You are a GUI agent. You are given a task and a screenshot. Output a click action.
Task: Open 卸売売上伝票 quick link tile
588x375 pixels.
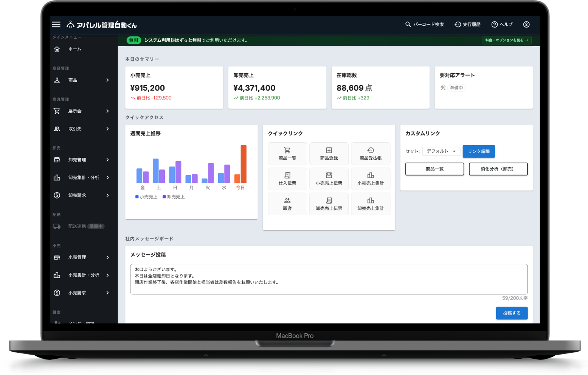click(x=329, y=204)
